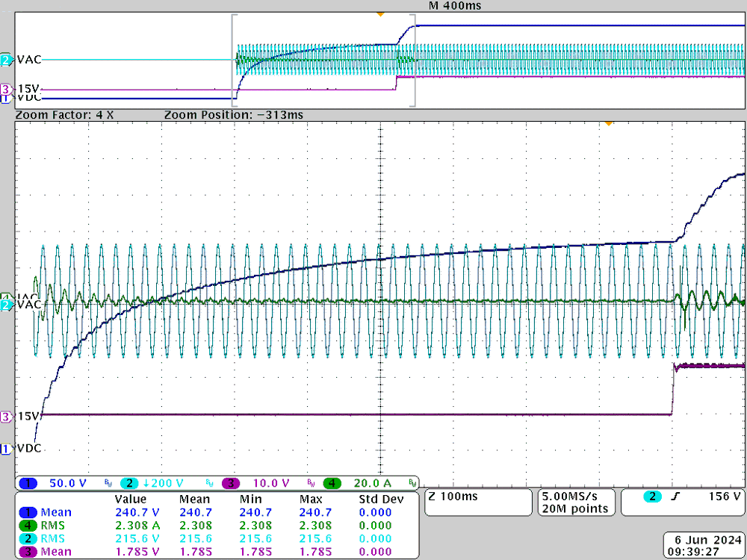Click the channel 3 badge showing 10.0 V
Viewport: 747px width, 560px height.
(x=231, y=484)
